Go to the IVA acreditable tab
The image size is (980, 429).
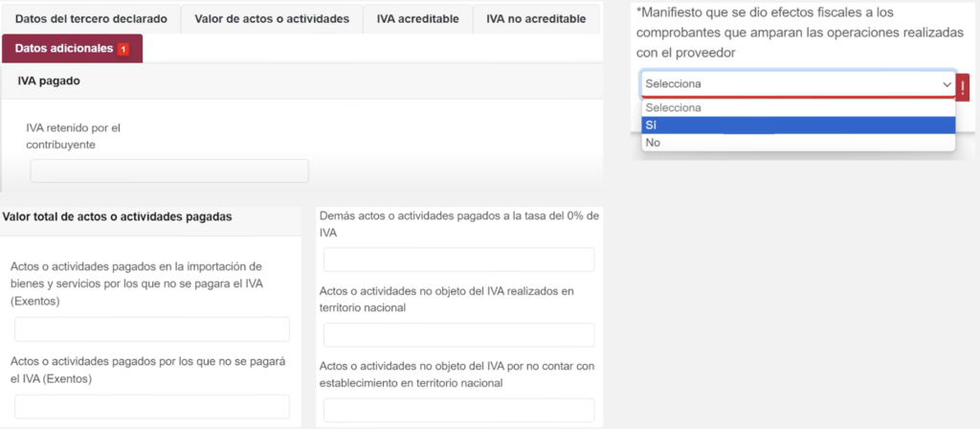pos(417,19)
